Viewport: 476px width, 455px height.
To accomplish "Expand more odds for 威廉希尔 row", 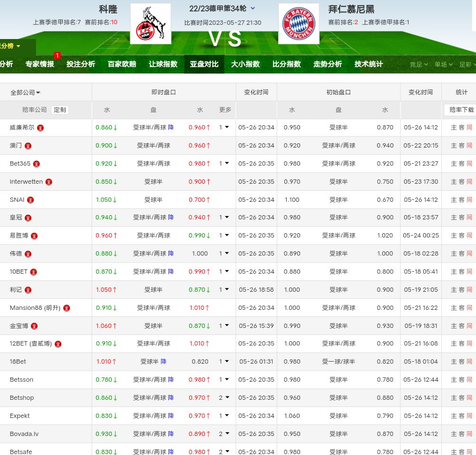I will pos(224,128).
